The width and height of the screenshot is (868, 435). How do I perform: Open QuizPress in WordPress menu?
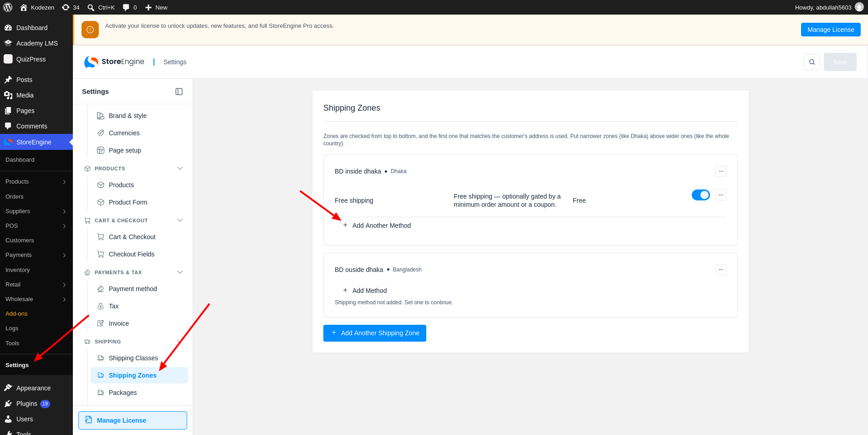point(36,59)
